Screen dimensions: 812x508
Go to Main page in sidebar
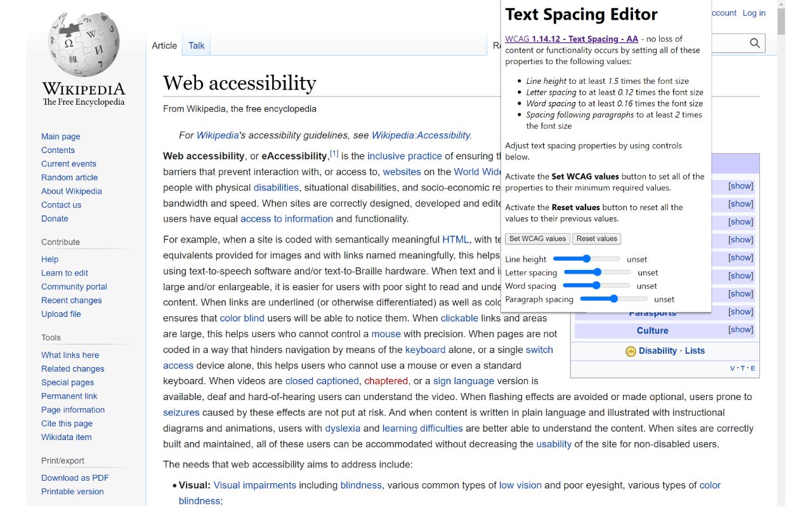[61, 137]
